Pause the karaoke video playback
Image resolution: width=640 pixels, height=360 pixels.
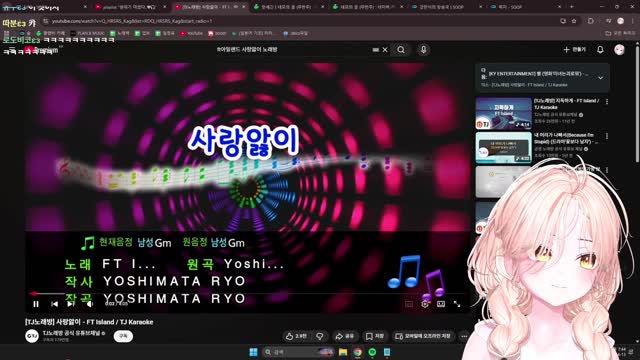point(36,304)
